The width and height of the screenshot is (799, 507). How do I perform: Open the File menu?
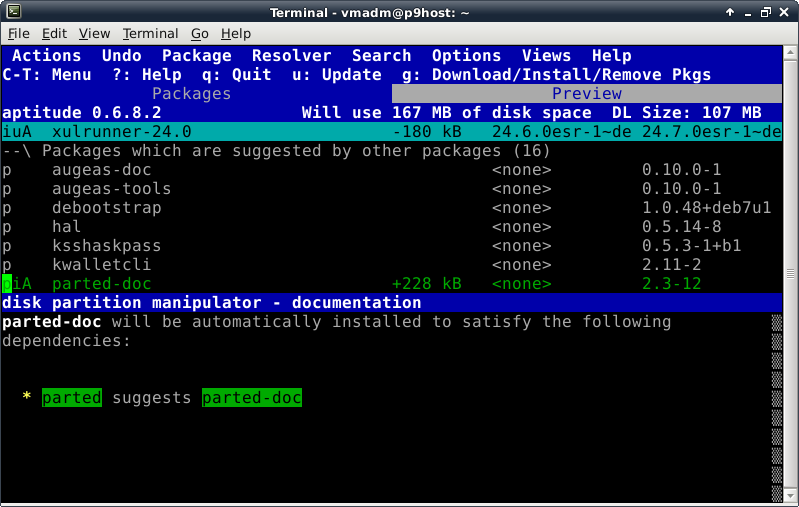click(18, 34)
